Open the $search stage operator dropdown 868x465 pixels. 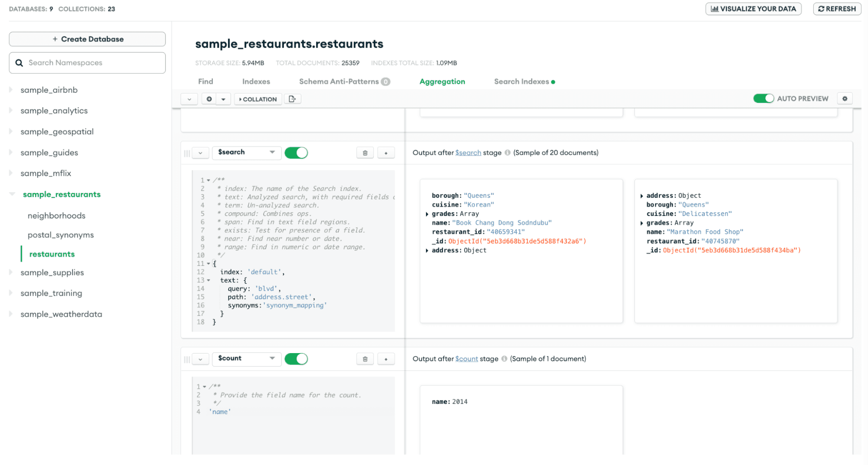(246, 152)
